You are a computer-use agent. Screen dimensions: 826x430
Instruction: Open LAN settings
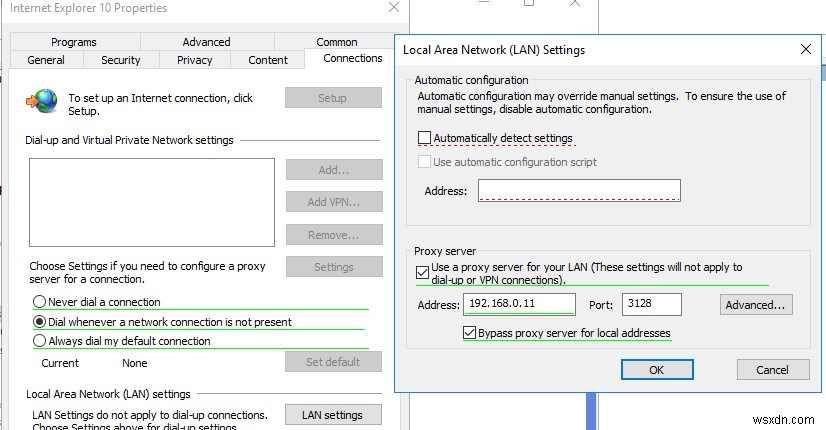333,415
